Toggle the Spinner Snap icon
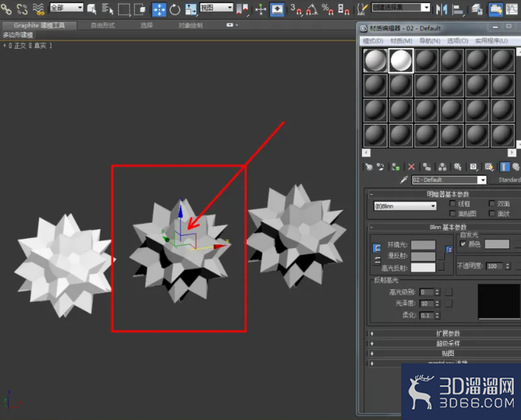Viewport: 521px width, 420px height. coord(344,10)
